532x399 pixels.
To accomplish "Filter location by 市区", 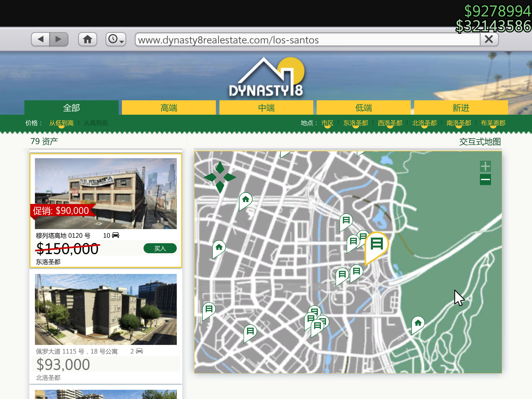I will [x=327, y=123].
